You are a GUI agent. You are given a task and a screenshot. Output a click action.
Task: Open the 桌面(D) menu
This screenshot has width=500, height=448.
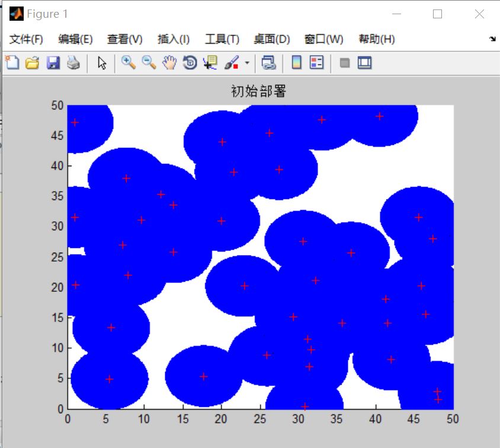(x=272, y=39)
